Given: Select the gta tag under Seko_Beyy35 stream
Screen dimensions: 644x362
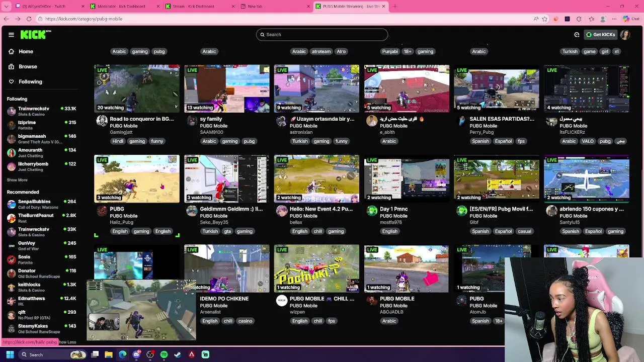Looking at the screenshot, I should [x=227, y=231].
